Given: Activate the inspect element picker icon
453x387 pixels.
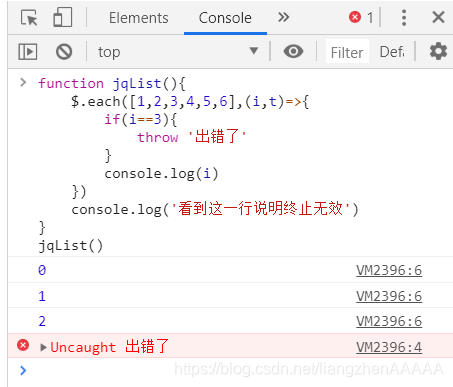Looking at the screenshot, I should [x=29, y=17].
